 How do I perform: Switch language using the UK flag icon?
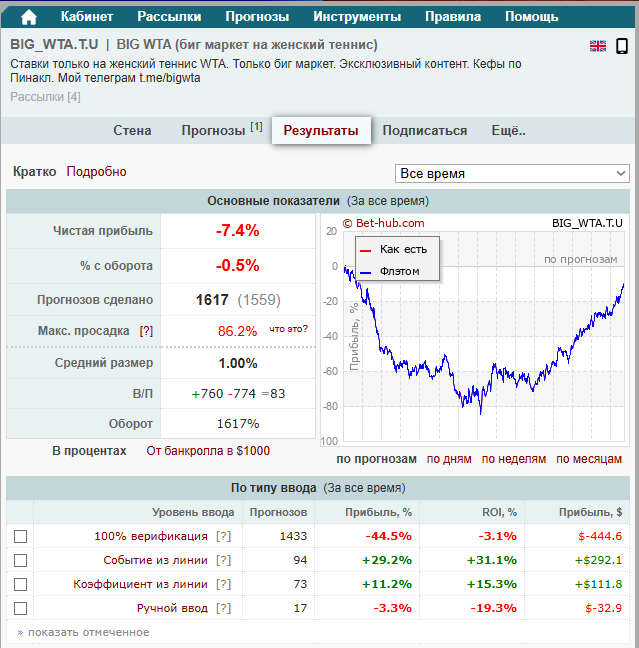click(x=598, y=46)
